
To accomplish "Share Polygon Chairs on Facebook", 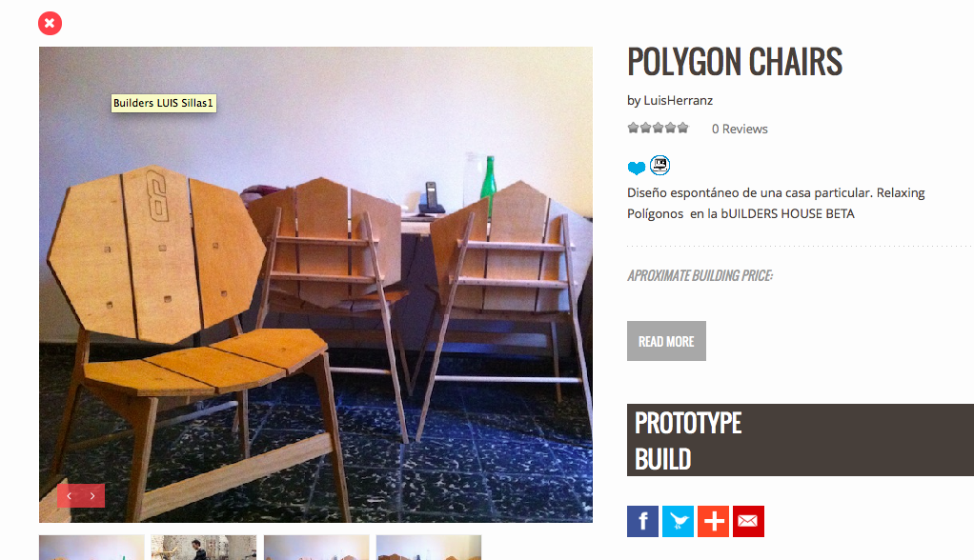I will click(x=642, y=522).
